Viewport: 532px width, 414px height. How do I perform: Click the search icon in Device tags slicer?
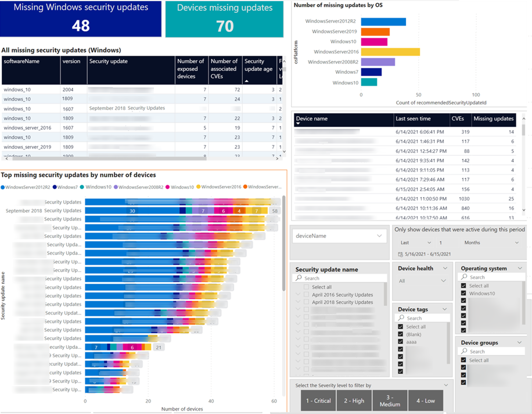[x=401, y=318]
